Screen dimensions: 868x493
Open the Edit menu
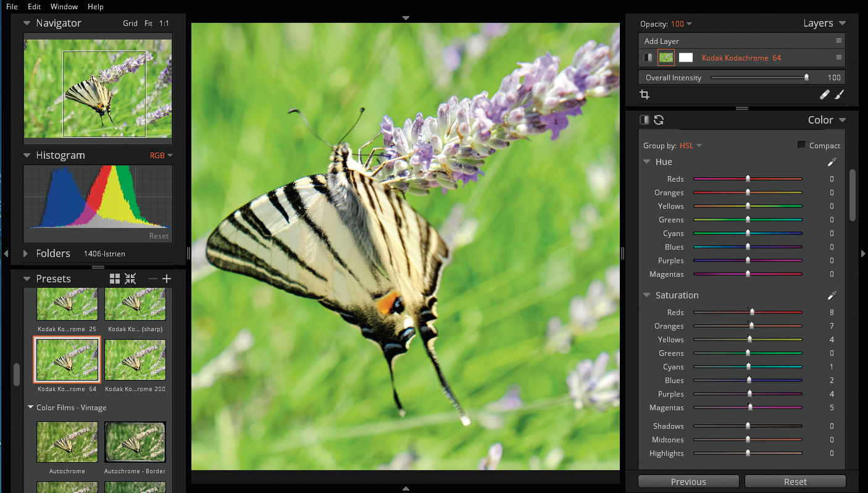point(34,6)
